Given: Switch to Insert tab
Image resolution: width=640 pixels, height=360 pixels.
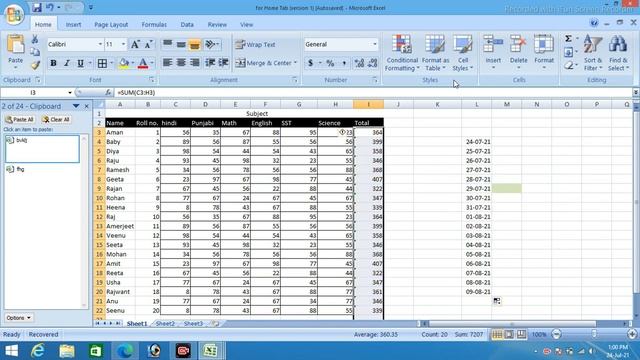Looking at the screenshot, I should pyautogui.click(x=73, y=24).
